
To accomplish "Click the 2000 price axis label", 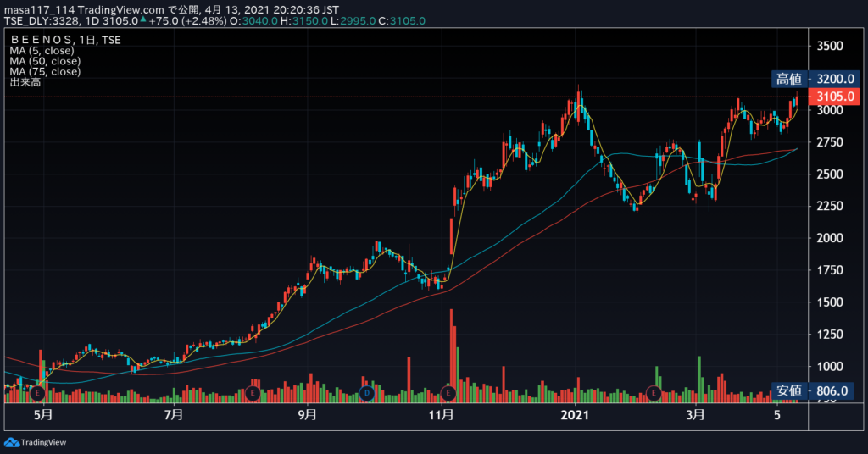I will pyautogui.click(x=830, y=238).
